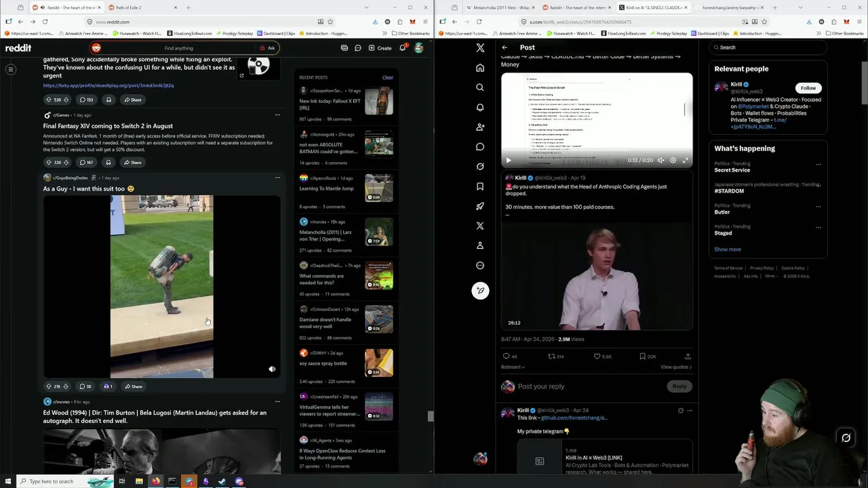Upvote the As a Guy suit post

[x=48, y=386]
